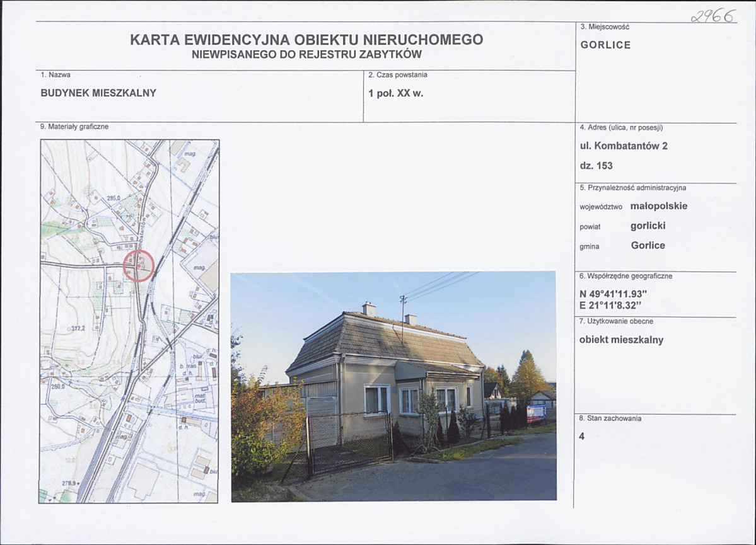The image size is (756, 545).
Task: Click the 'powiat' label
Action: (x=590, y=227)
